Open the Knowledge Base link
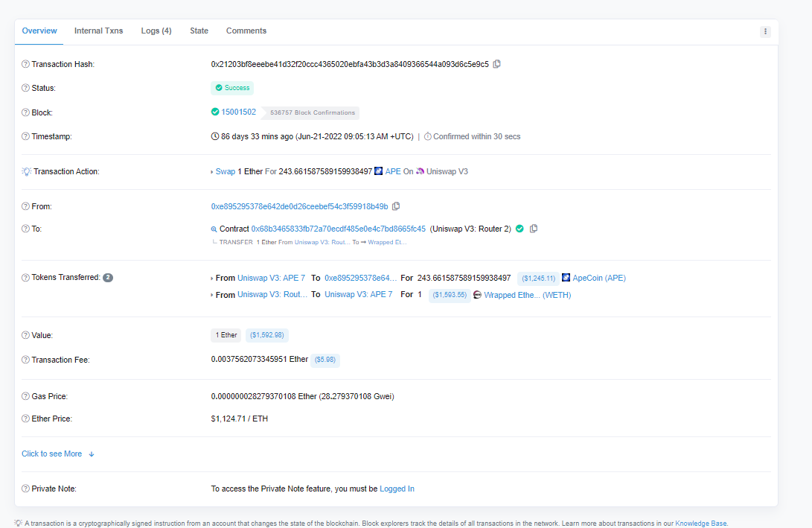 (x=700, y=524)
